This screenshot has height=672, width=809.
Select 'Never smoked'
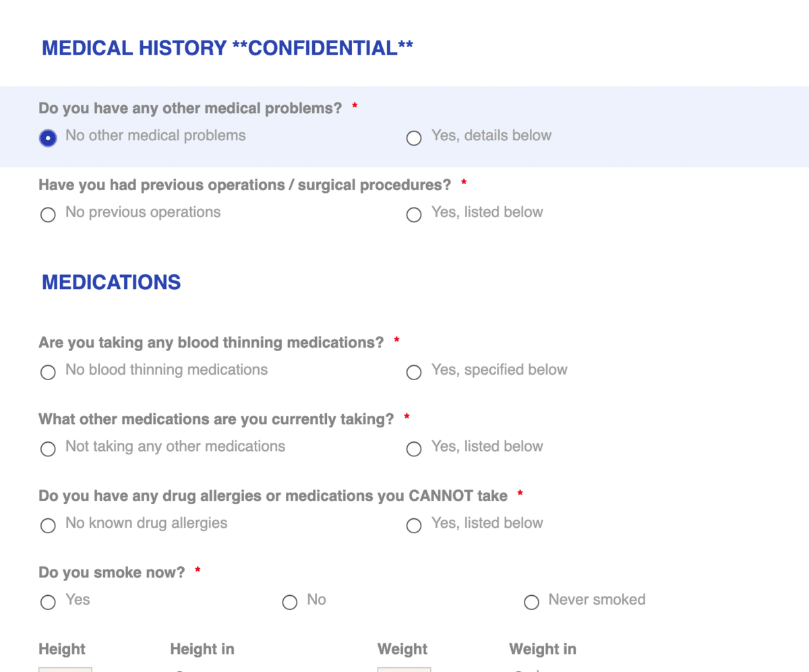point(531,602)
